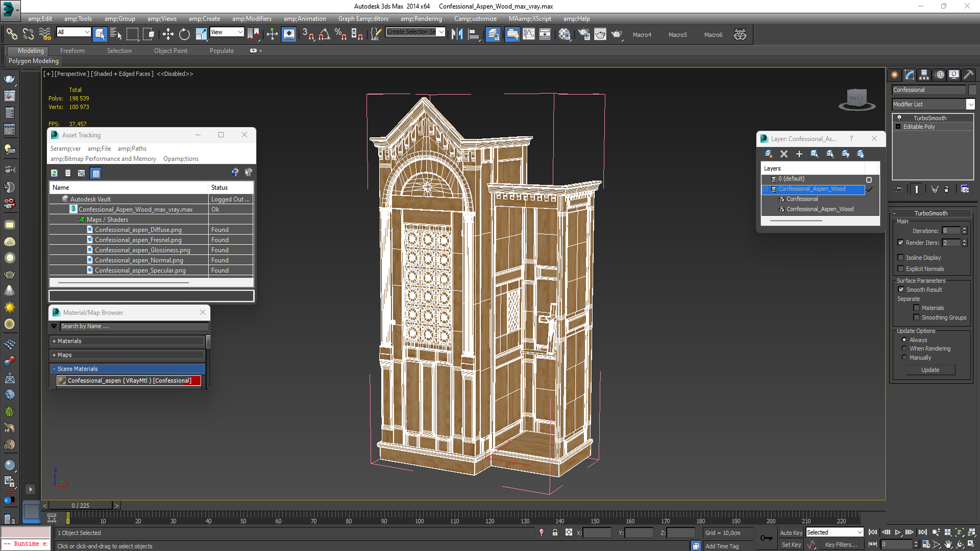
Task: Open the Material Editor icon
Action: [565, 34]
